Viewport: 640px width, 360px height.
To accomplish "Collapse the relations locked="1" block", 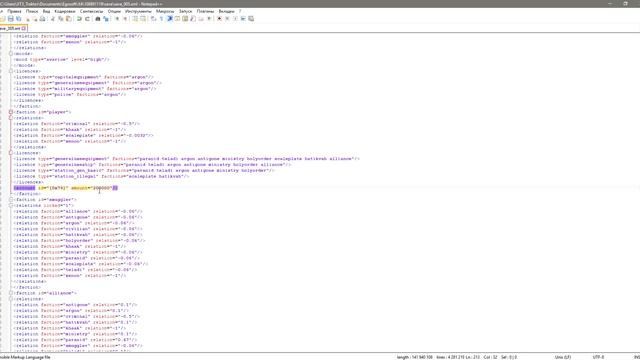I will click(x=11, y=205).
